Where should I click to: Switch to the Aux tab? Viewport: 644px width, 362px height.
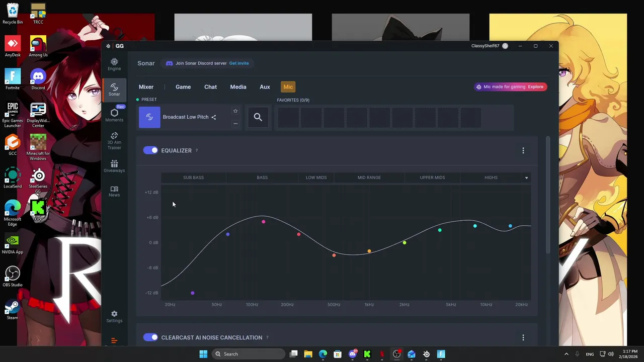265,87
